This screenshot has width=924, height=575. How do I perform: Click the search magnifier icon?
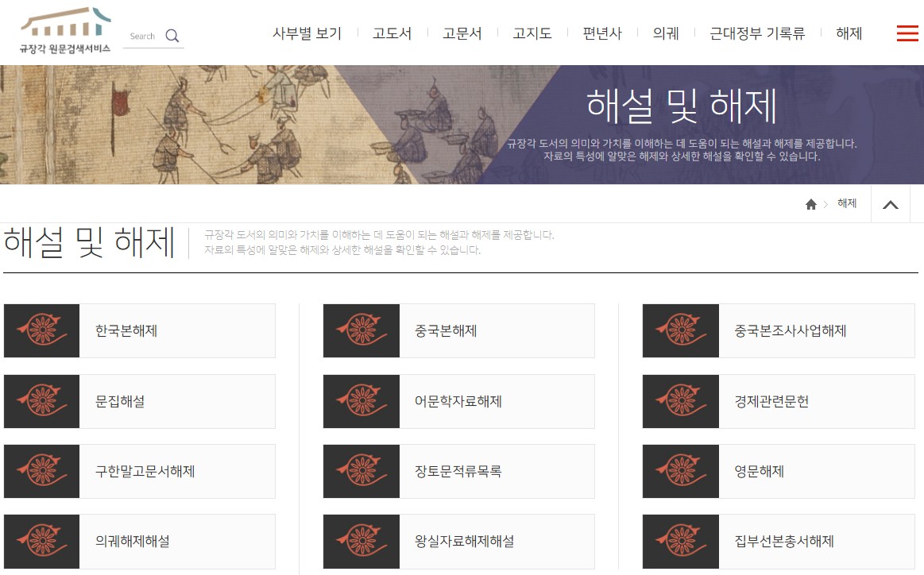[x=172, y=36]
